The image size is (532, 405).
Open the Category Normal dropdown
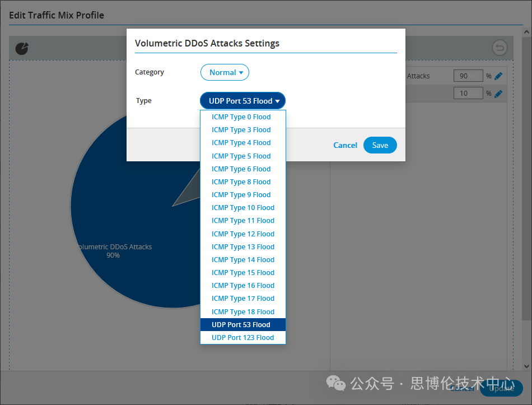(x=225, y=72)
